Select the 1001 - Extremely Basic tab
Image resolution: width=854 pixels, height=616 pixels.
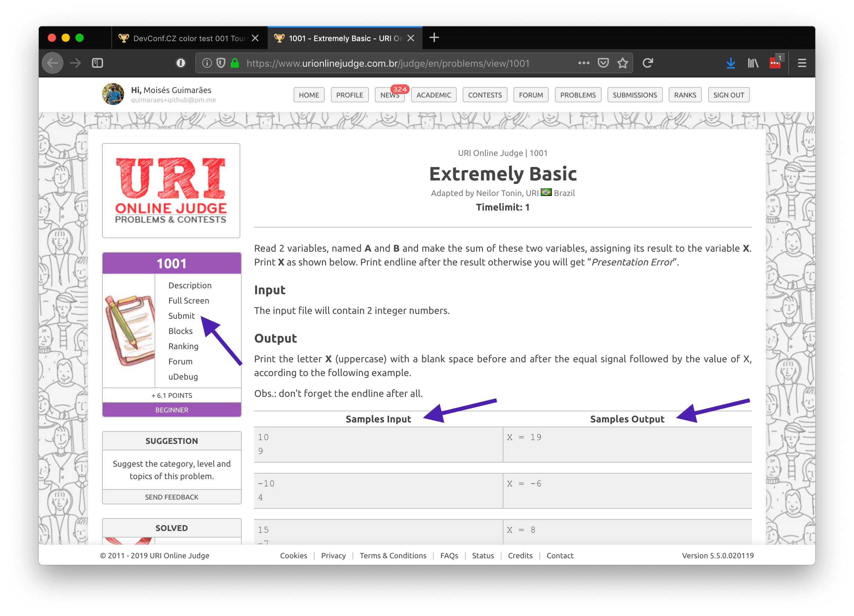[345, 38]
